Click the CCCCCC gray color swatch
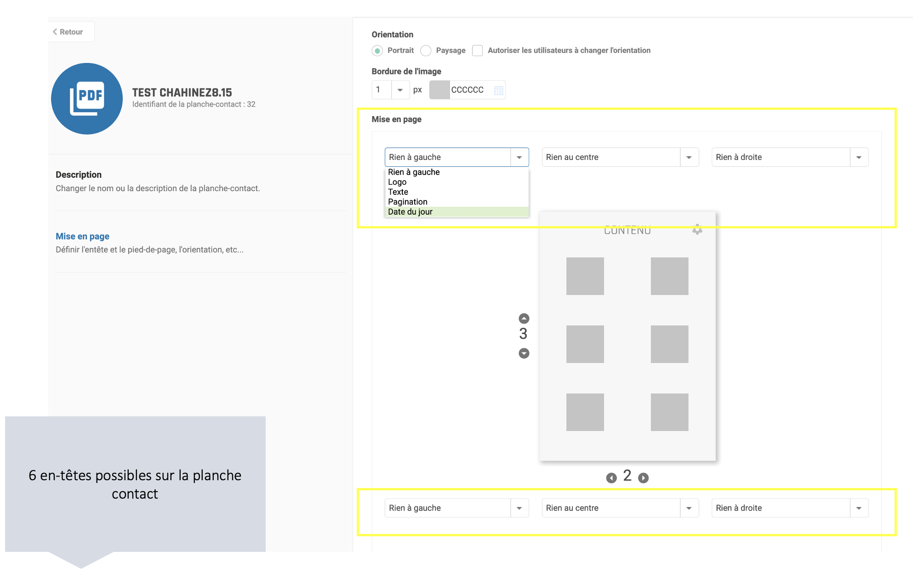This screenshot has width=924, height=579. tap(439, 90)
